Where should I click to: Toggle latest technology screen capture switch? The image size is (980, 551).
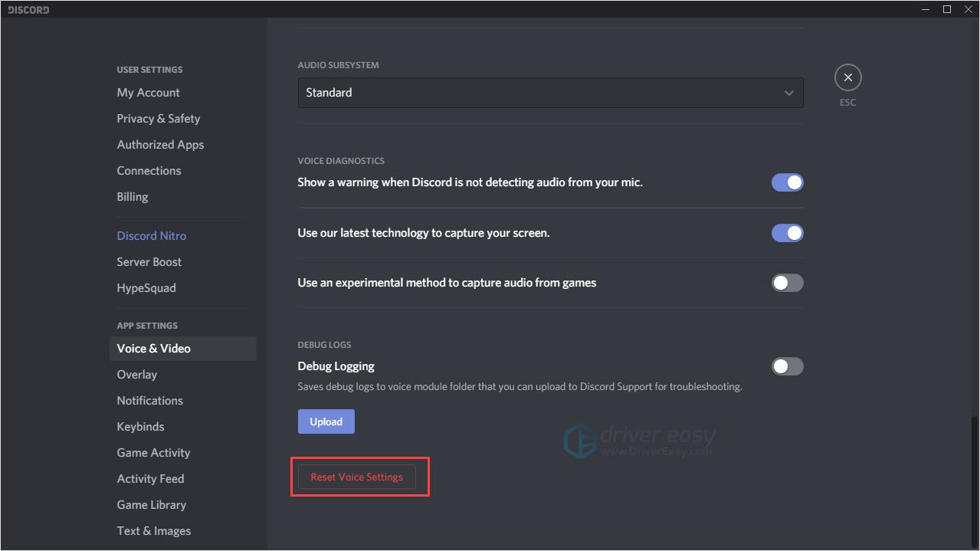(787, 233)
